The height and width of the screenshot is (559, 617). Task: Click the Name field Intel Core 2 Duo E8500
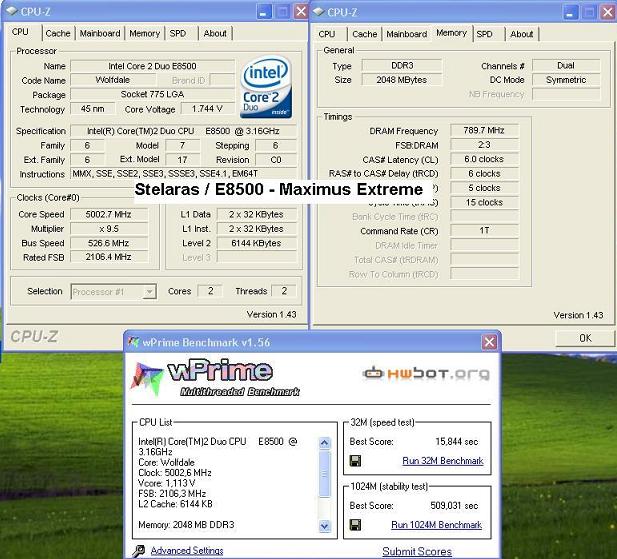152,66
